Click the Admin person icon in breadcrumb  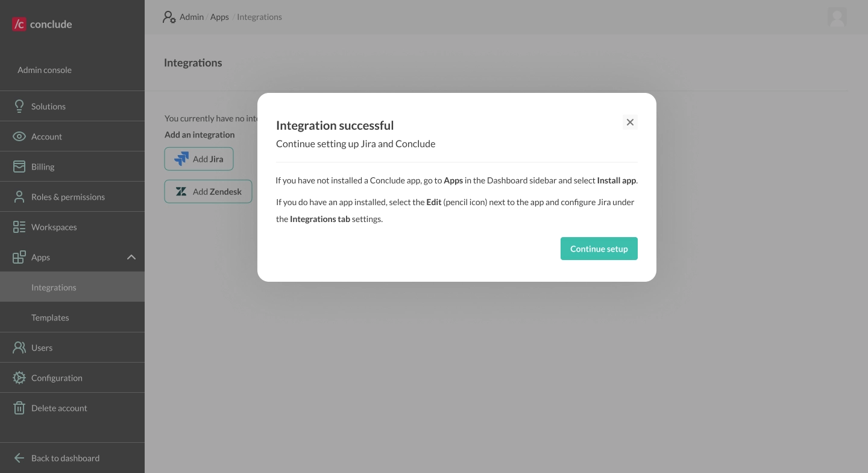click(x=169, y=17)
